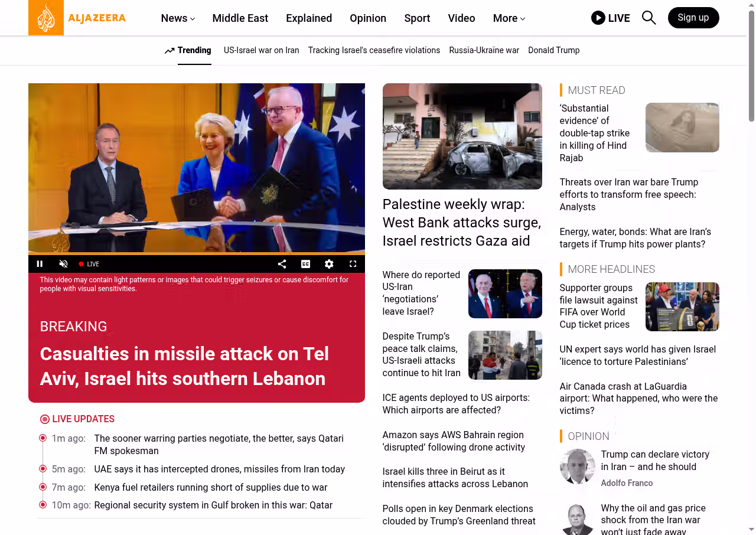Viewport: 756px width, 535px height.
Task: Open the Middle East section
Action: [240, 18]
